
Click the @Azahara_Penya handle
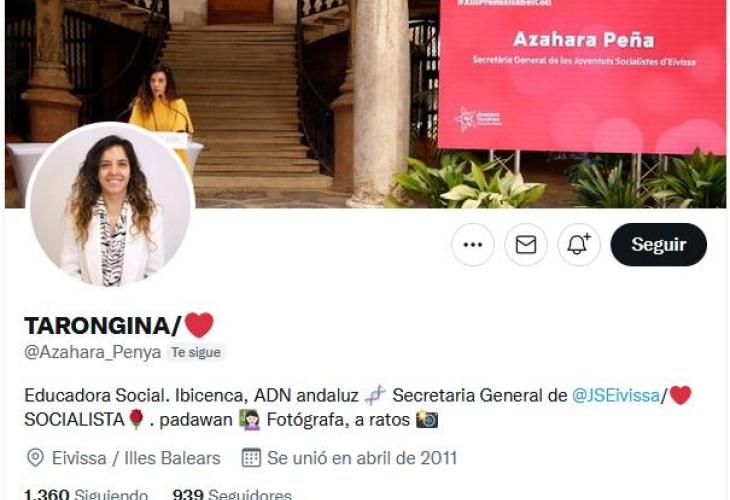coord(93,352)
